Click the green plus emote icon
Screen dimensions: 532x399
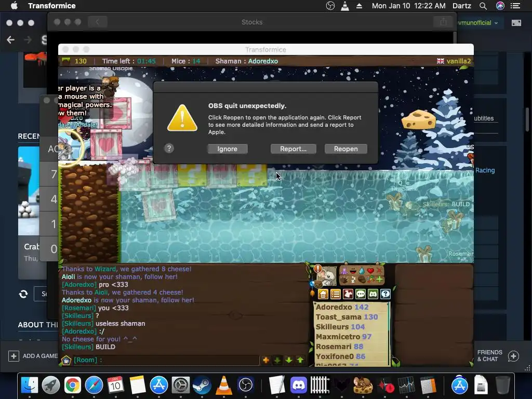coord(379,280)
